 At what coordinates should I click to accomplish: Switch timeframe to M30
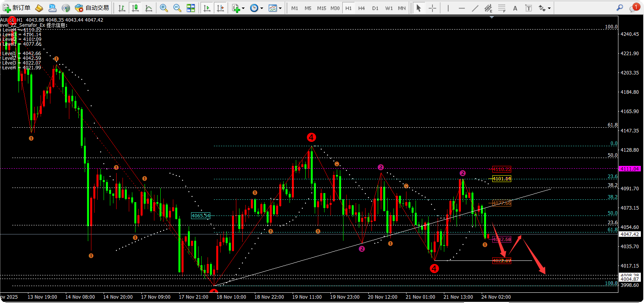335,8
